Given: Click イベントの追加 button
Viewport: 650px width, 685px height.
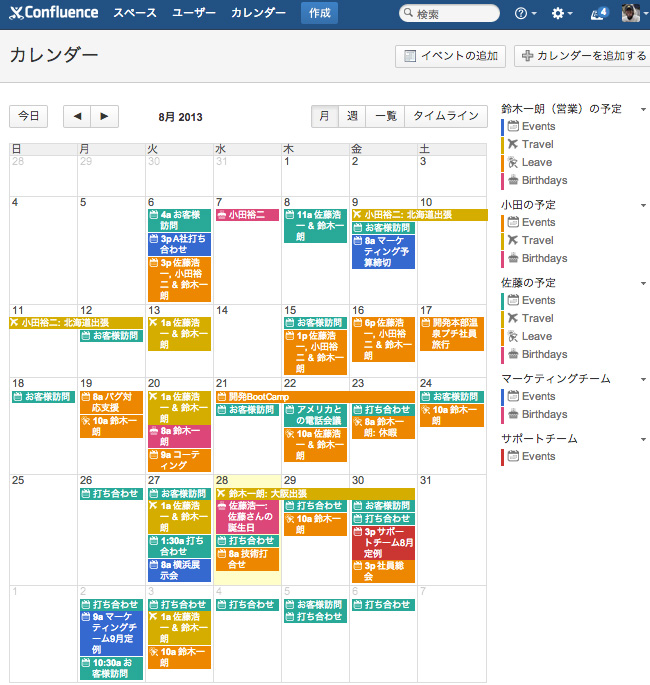Looking at the screenshot, I should coord(450,56).
